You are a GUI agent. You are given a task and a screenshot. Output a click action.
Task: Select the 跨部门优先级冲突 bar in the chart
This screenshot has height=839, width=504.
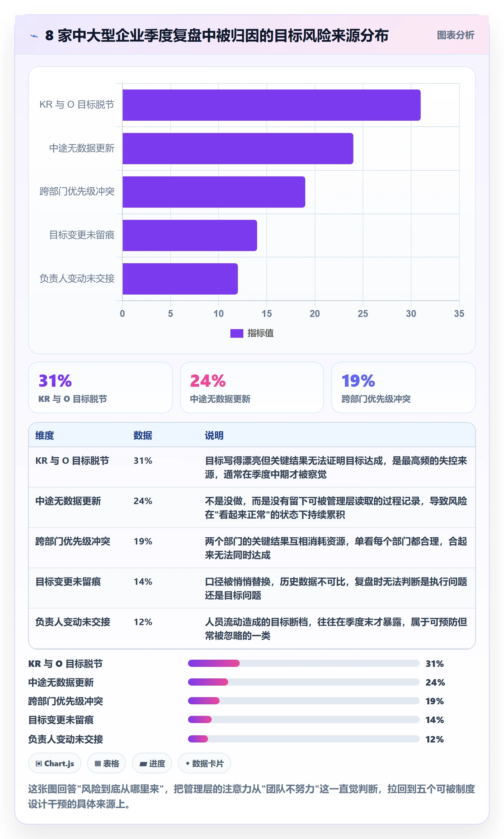(214, 192)
